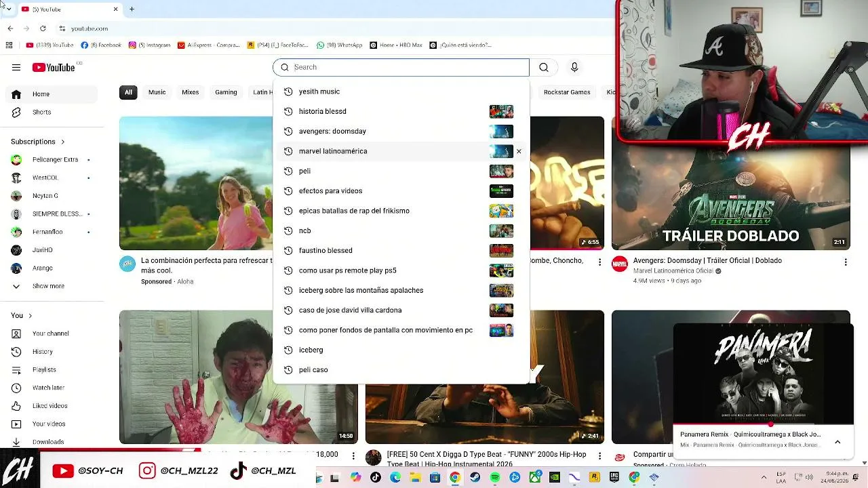This screenshot has height=488, width=868.
Task: Go back with the browser back arrow
Action: point(10,28)
